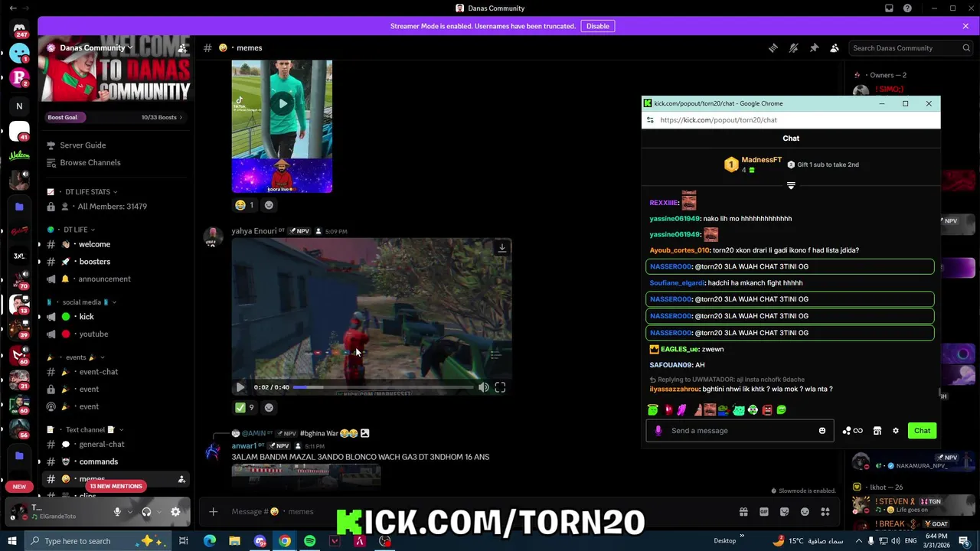Image resolution: width=980 pixels, height=551 pixels.
Task: Jump to 13 new mentions
Action: pyautogui.click(x=116, y=486)
